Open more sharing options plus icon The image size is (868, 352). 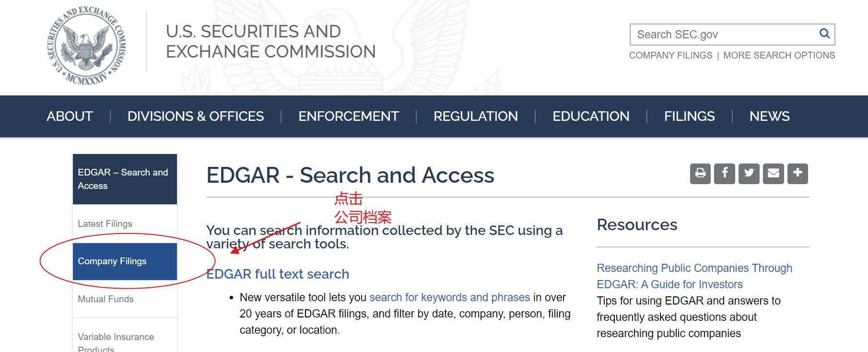pyautogui.click(x=798, y=173)
